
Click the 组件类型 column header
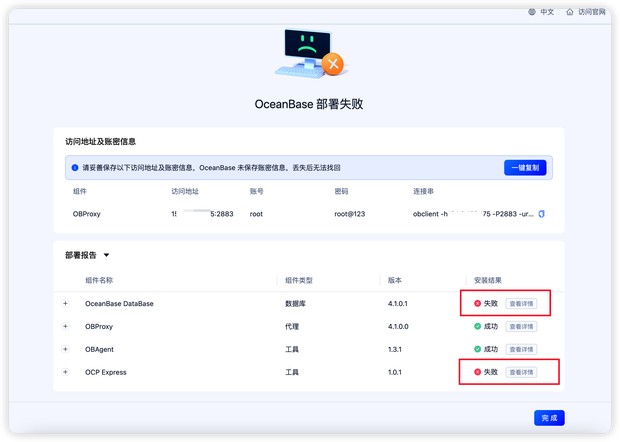point(299,280)
